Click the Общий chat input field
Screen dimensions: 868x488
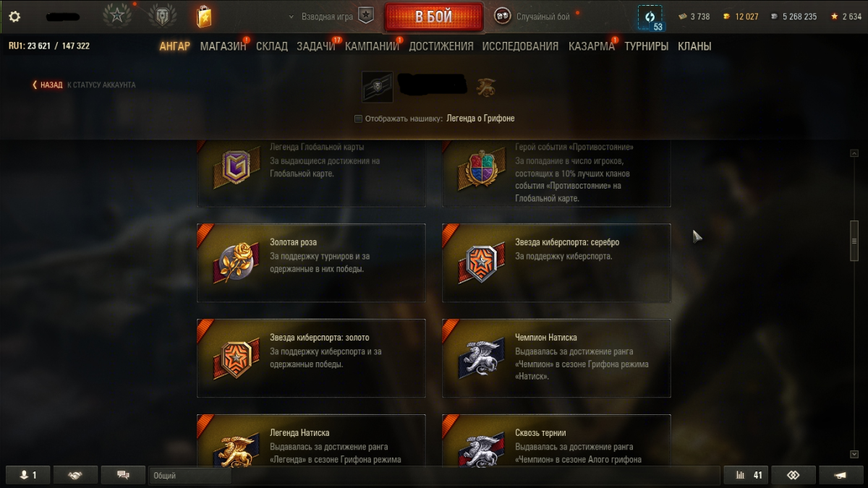tap(190, 476)
